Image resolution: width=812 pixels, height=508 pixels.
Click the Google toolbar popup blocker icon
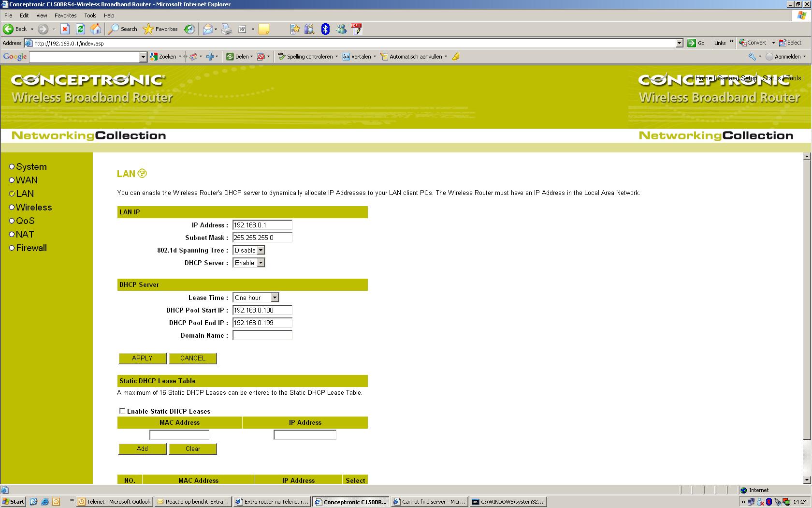(x=261, y=57)
